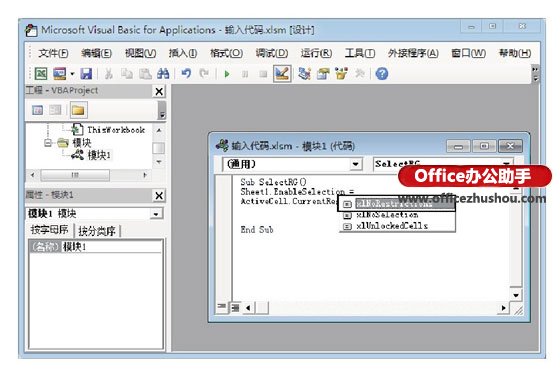The width and height of the screenshot is (560, 372).
Task: Select xlNoRestrictions in autocomplete list
Action: tap(397, 204)
